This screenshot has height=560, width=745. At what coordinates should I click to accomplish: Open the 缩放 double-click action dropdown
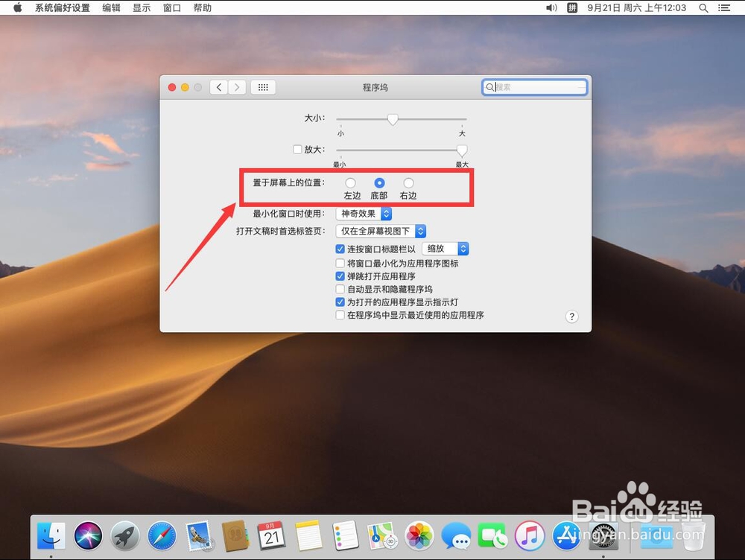[445, 248]
